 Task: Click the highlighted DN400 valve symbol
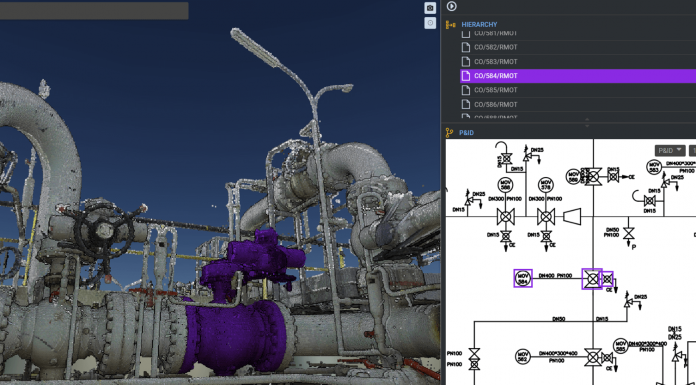pyautogui.click(x=592, y=279)
